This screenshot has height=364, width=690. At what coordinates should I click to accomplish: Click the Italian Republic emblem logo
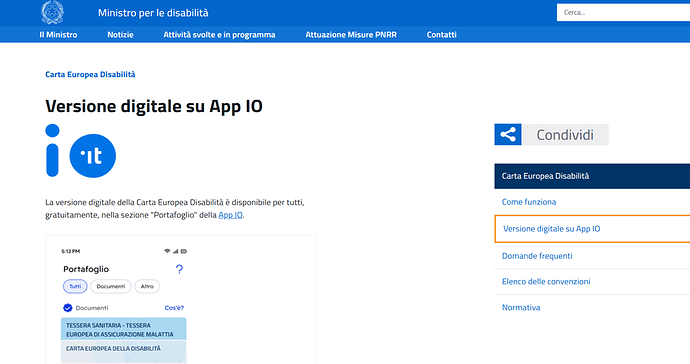52,12
